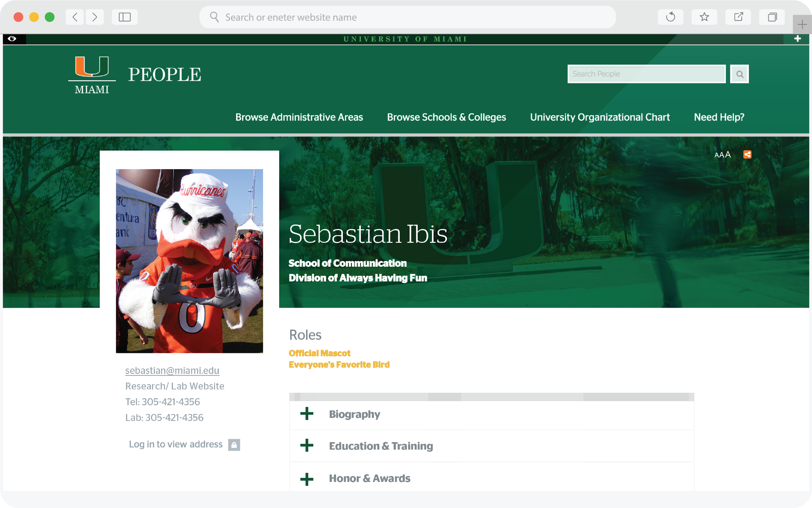
Task: Click the browser forward arrow
Action: point(95,17)
